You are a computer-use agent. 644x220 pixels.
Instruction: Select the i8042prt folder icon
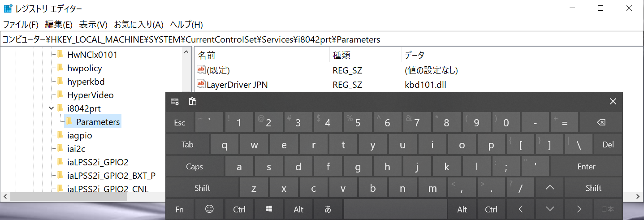coord(60,108)
